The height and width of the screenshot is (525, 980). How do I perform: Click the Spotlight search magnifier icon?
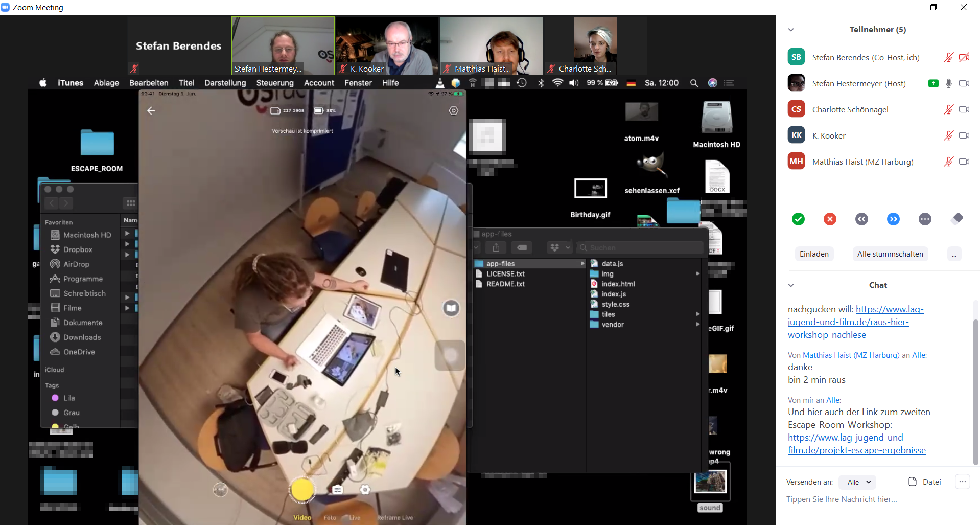694,83
